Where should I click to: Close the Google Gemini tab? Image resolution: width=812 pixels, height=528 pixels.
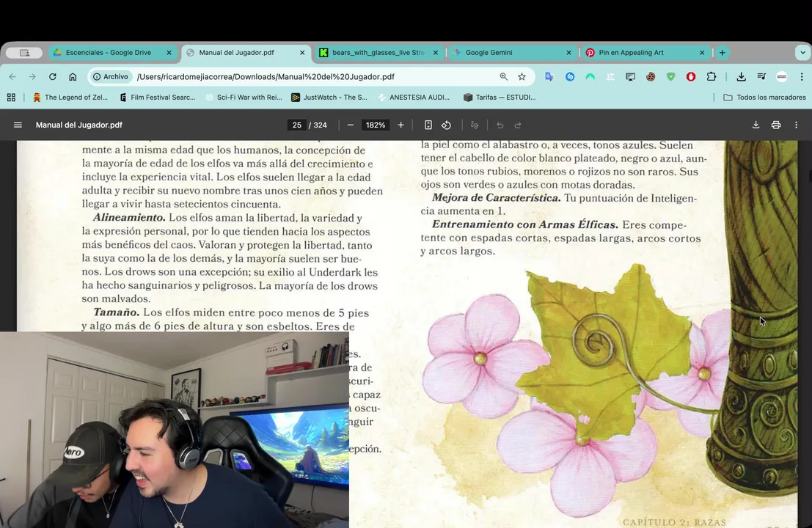point(568,52)
